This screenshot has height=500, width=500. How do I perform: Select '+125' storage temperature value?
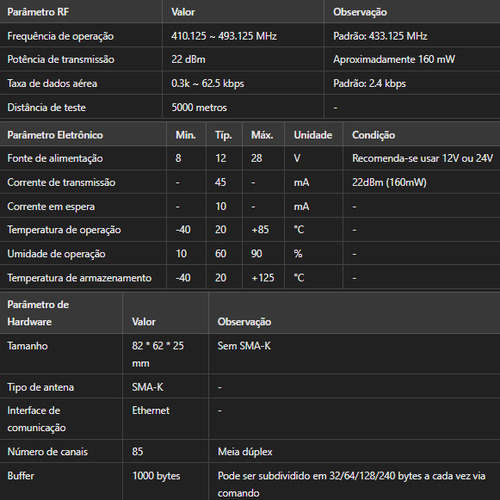pyautogui.click(x=263, y=278)
